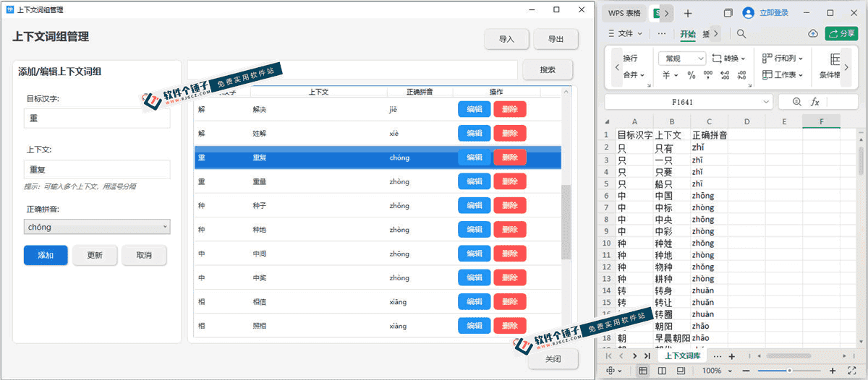
Task: Select the 上下文词库 sheet tab
Action: [x=682, y=356]
